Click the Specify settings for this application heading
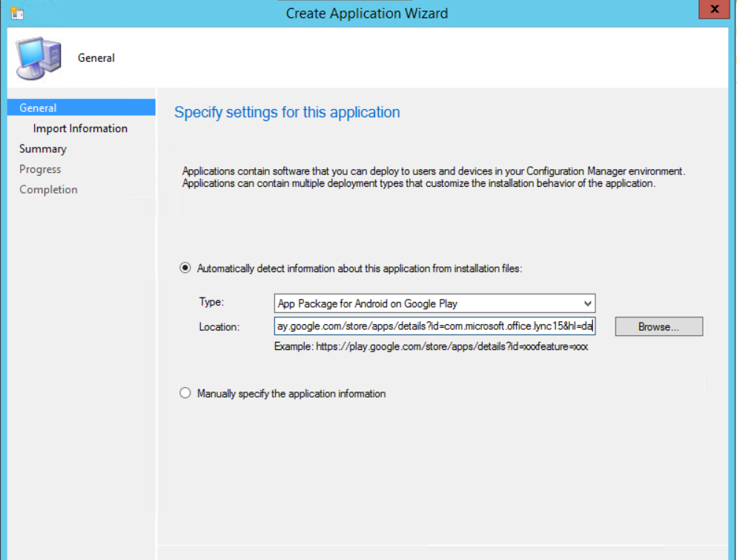 point(287,113)
